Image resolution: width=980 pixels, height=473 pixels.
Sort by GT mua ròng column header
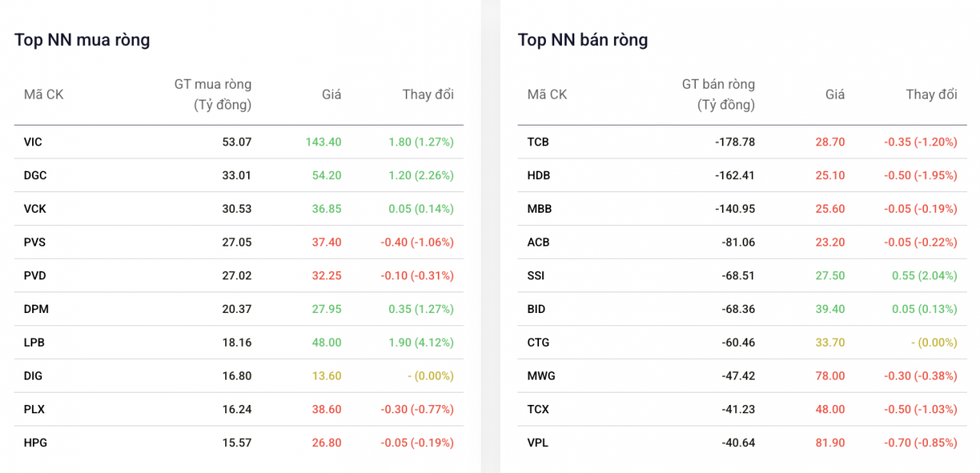click(x=212, y=94)
